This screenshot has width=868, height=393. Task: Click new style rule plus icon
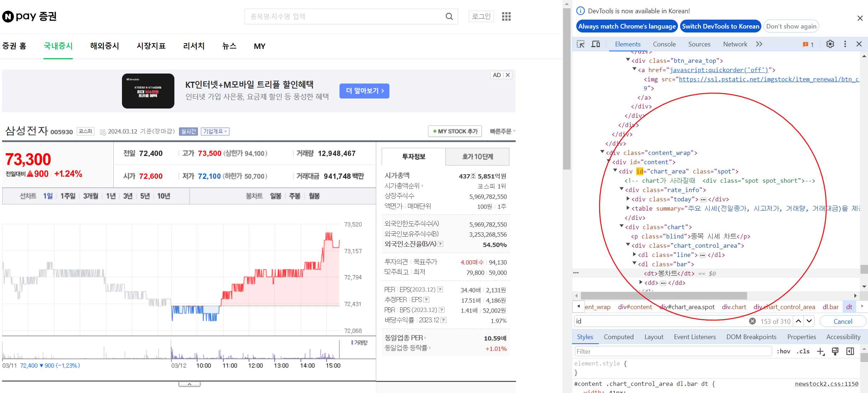coord(820,352)
